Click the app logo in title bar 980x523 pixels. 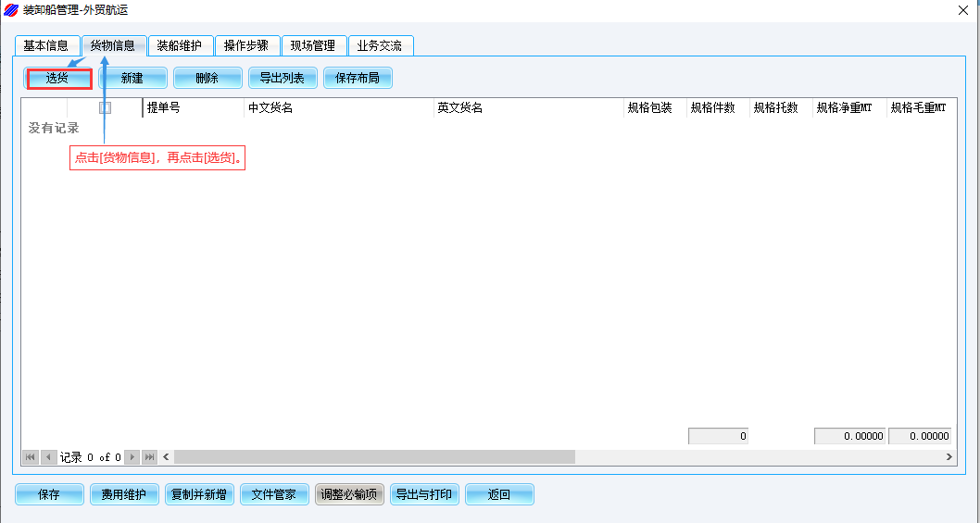click(x=10, y=10)
